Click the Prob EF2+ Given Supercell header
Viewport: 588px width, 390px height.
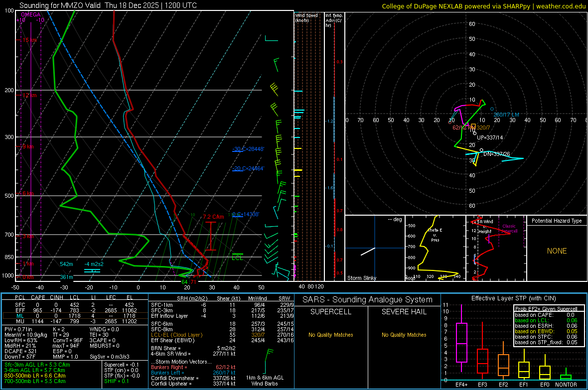(x=546, y=309)
